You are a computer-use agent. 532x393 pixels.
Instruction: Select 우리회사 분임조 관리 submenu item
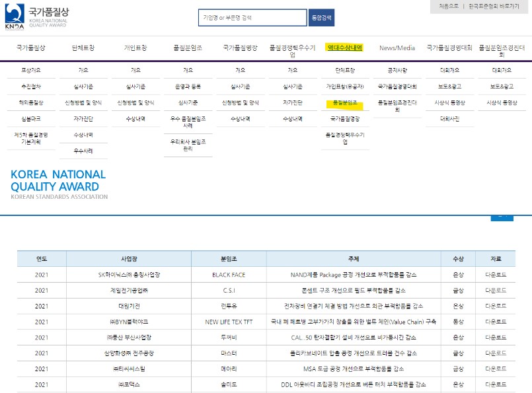[x=188, y=145]
